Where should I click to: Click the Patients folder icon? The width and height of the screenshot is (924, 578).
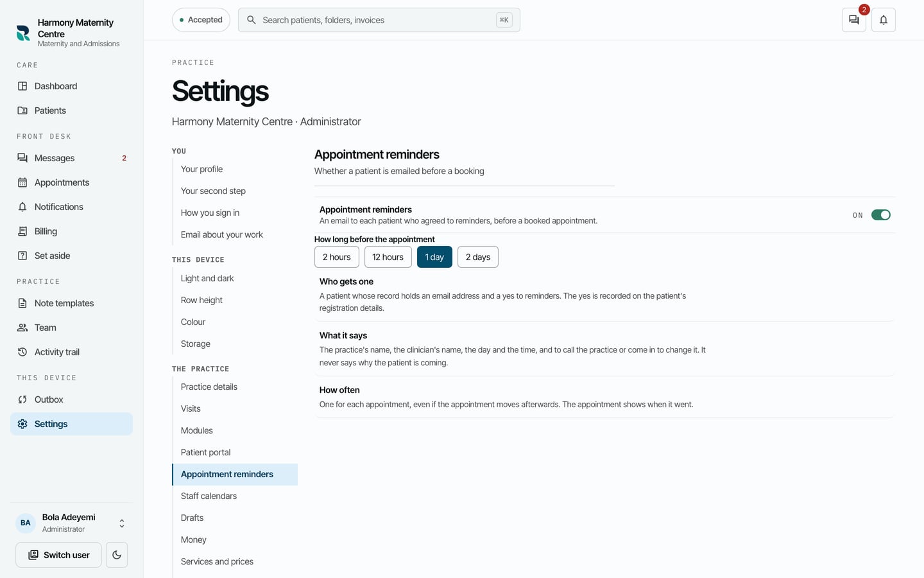pos(22,110)
